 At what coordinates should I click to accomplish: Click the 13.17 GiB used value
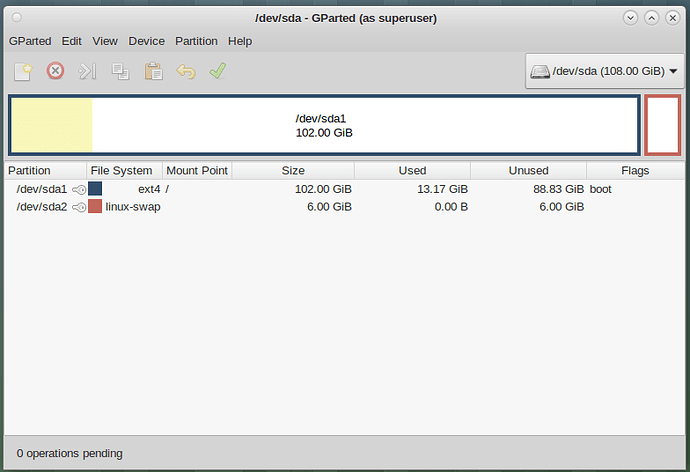point(442,189)
